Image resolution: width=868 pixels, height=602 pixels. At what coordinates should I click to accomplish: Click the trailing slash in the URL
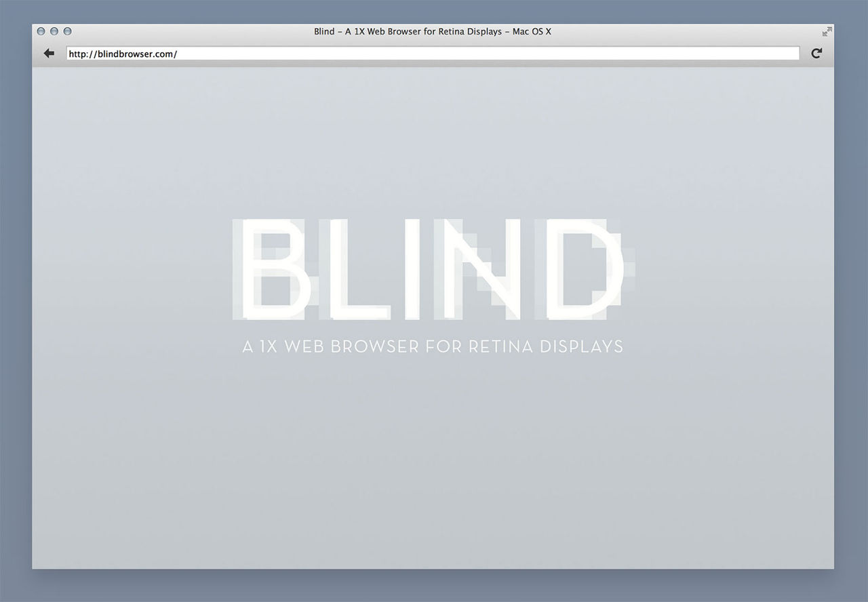175,54
